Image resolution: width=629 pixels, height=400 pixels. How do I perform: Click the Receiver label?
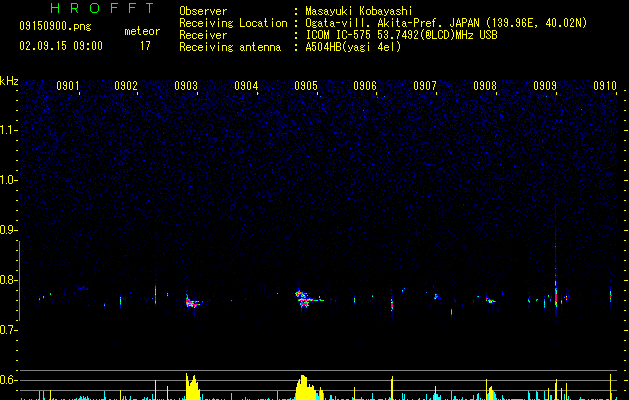tap(203, 35)
